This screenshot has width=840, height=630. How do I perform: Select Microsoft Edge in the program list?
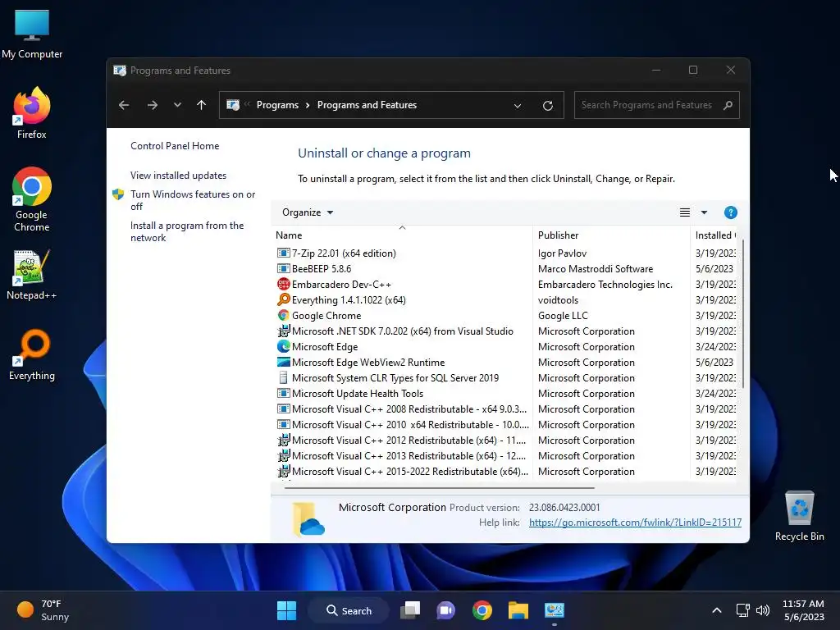coord(505,347)
